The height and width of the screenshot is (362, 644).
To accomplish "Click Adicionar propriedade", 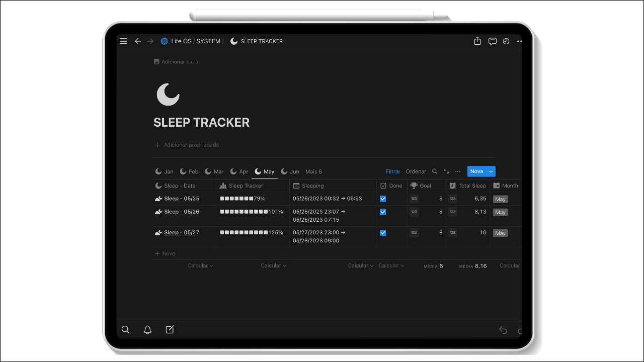I will coord(187,145).
